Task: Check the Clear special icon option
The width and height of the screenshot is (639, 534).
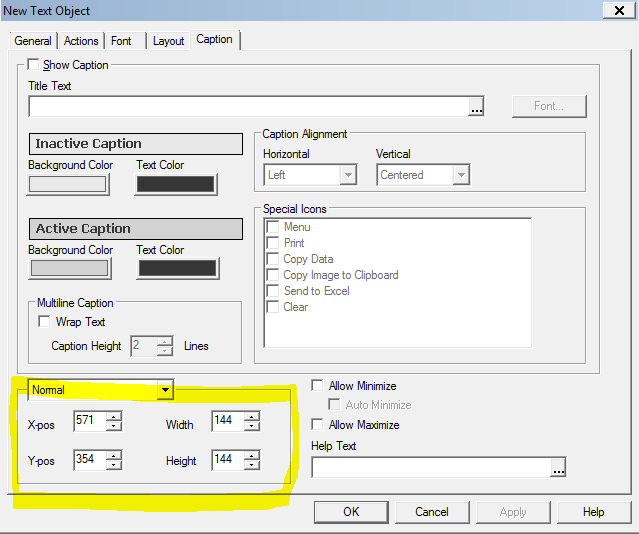Action: 273,307
